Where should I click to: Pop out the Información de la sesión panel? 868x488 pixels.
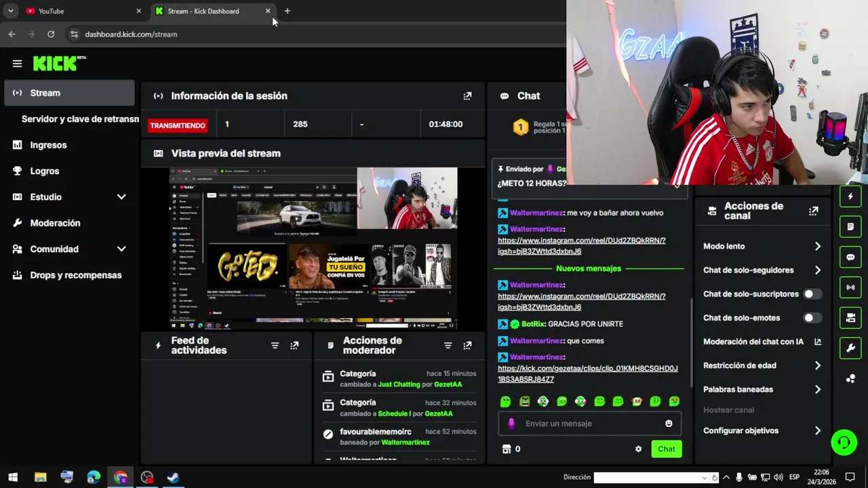(x=467, y=96)
